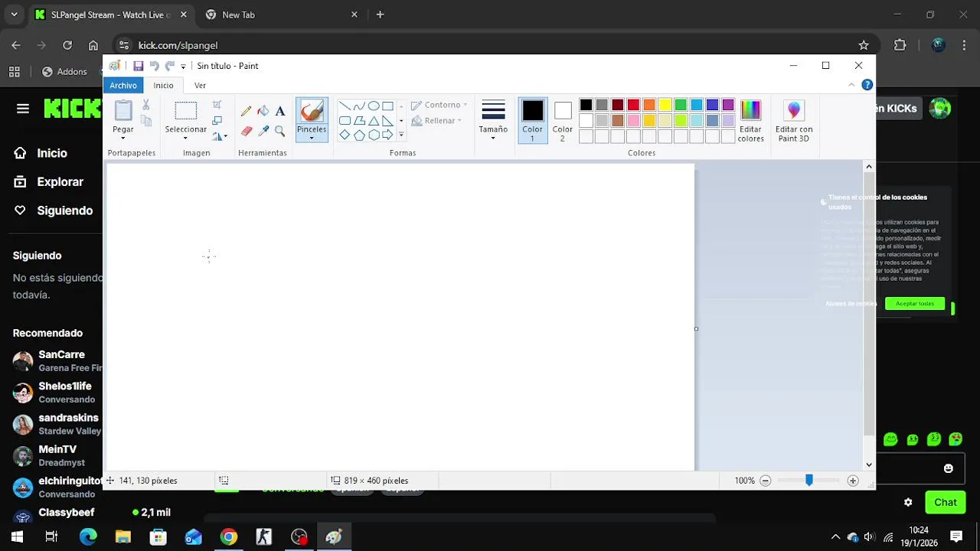The width and height of the screenshot is (980, 551).
Task: Click the Copy icon in Portapapeles
Action: 145,121
